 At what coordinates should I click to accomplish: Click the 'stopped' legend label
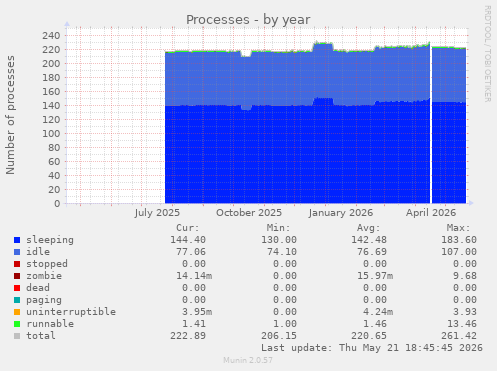pos(47,264)
